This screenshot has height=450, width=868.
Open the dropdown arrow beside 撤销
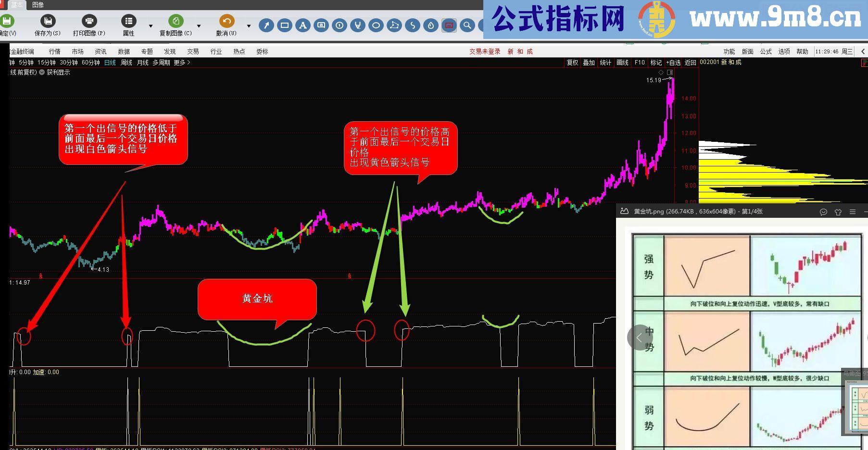coord(248,26)
